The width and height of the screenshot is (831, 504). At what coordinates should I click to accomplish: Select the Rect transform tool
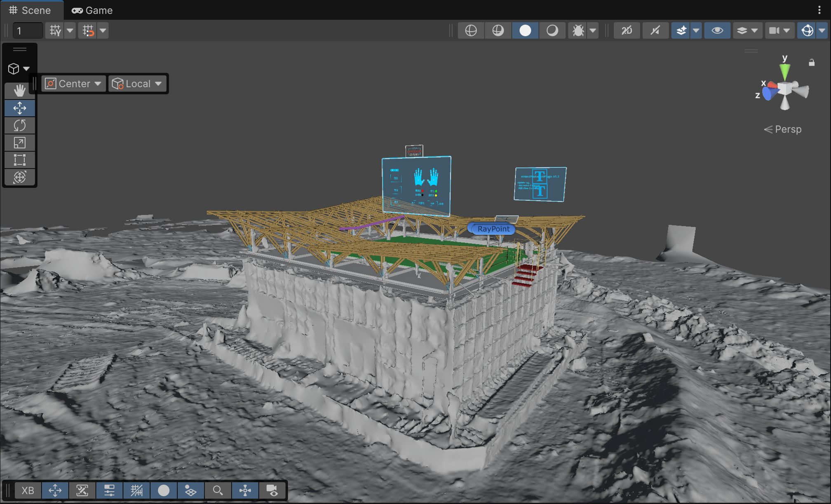click(x=20, y=160)
